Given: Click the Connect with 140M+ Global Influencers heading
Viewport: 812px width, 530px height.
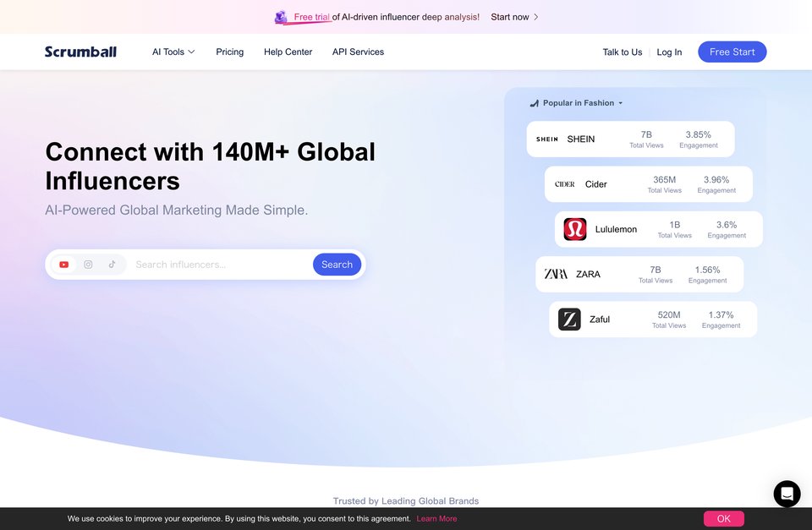Looking at the screenshot, I should [211, 167].
